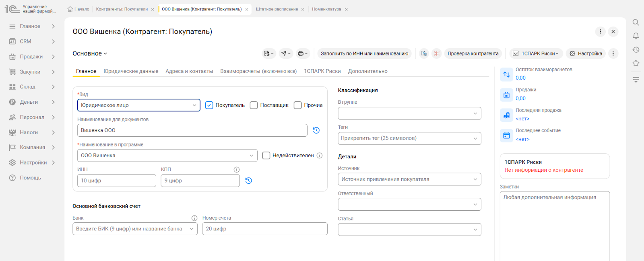Open notifications bell icon
Viewport: 644px width, 261px height.
[x=636, y=36]
